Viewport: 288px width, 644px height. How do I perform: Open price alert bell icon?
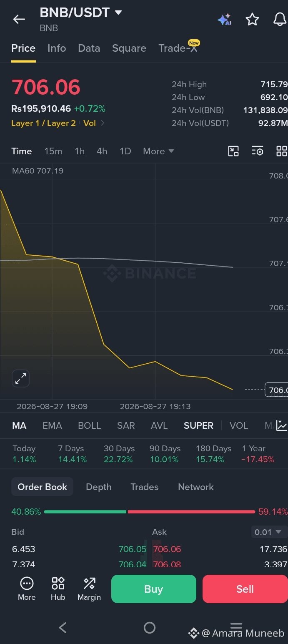pos(280,19)
